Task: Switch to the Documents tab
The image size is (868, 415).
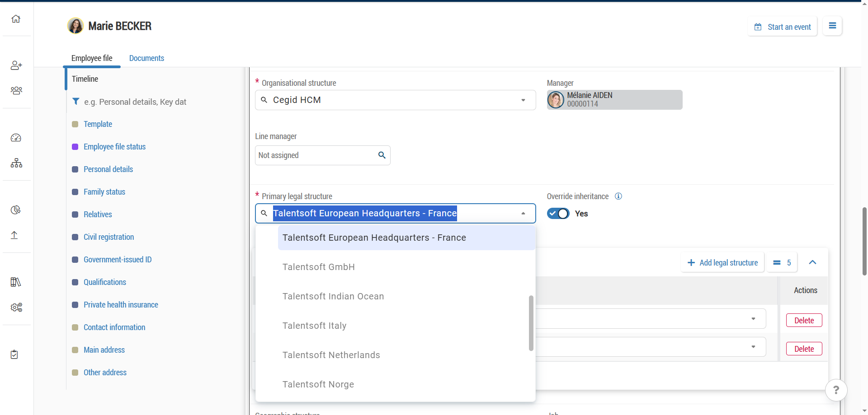Action: coord(146,58)
